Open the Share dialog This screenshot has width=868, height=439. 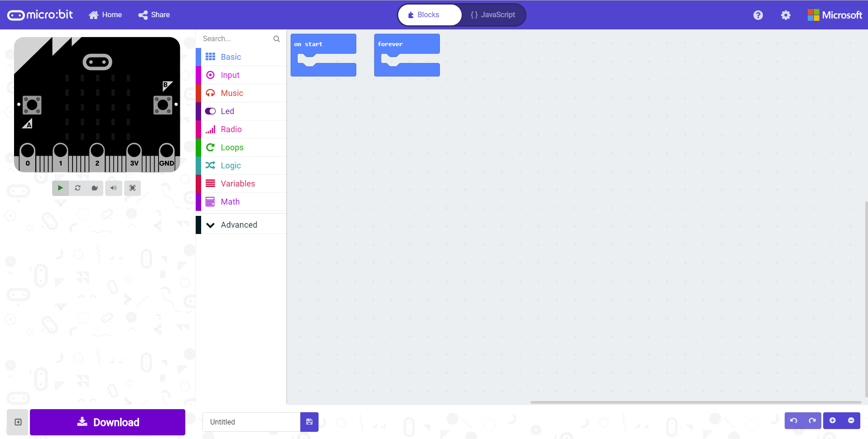[x=154, y=15]
